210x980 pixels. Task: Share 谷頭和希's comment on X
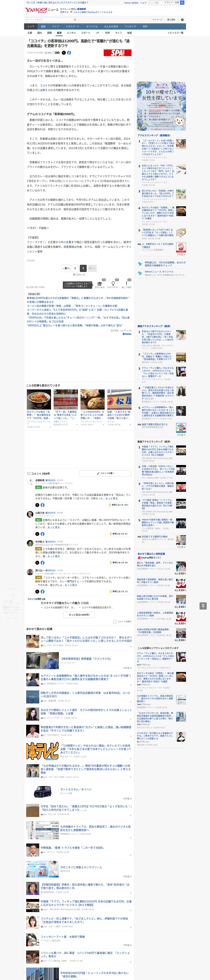(37, 505)
